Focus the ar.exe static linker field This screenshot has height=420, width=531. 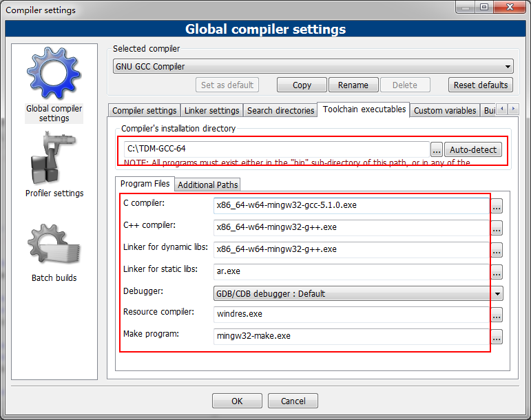[x=351, y=271]
